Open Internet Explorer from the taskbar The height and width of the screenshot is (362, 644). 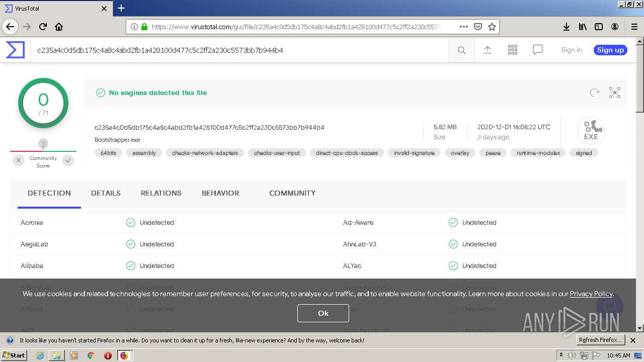pyautogui.click(x=40, y=355)
